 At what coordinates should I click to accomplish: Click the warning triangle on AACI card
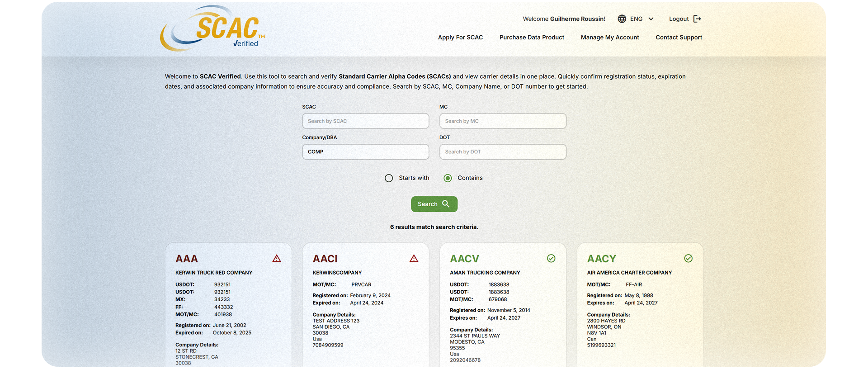click(414, 259)
